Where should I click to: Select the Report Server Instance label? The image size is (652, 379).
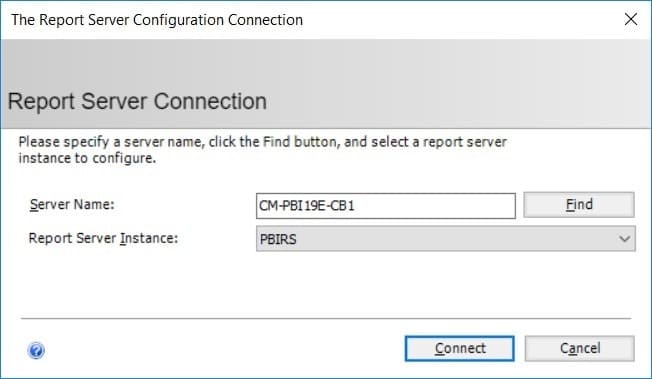(x=103, y=238)
